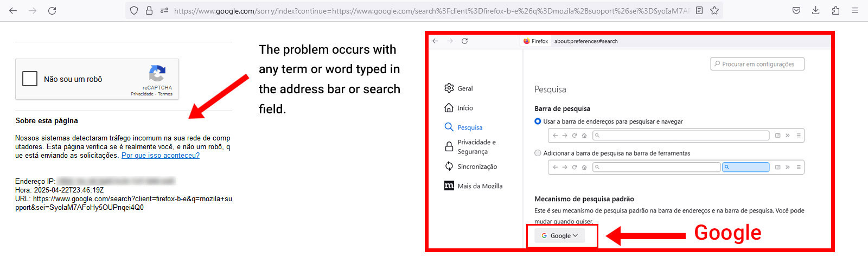
Task: Click the 'Endereço IP:' label
Action: pos(35,181)
